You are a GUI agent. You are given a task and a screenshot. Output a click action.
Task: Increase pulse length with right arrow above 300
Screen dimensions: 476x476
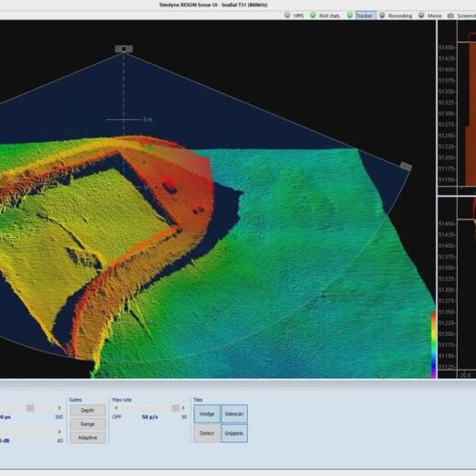tap(59, 407)
